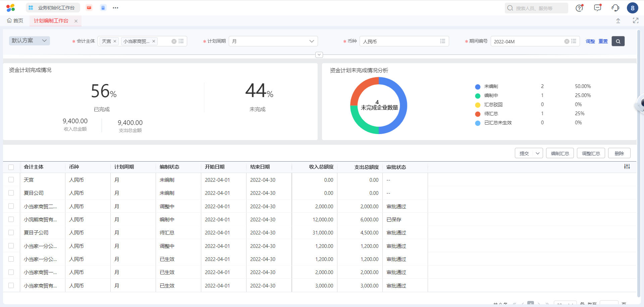Image resolution: width=644 pixels, height=307 pixels.
Task: Tick the checkbox for the 夏目子公司 row
Action: pyautogui.click(x=11, y=232)
